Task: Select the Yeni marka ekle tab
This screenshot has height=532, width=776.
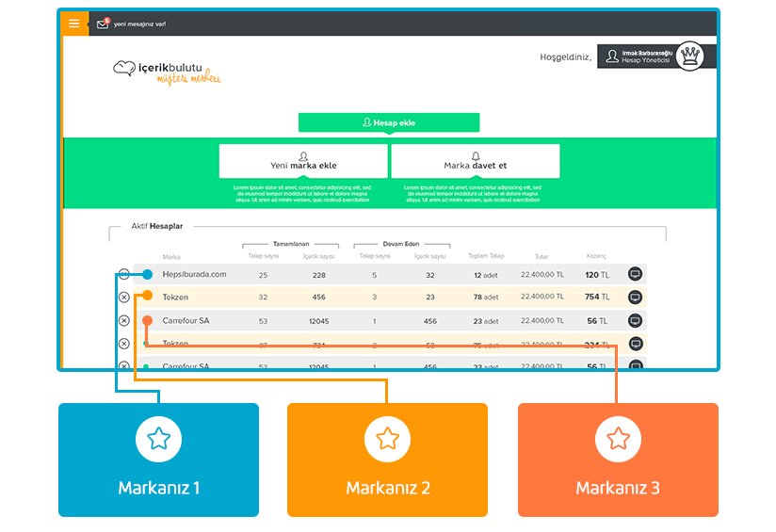Action: [x=303, y=161]
